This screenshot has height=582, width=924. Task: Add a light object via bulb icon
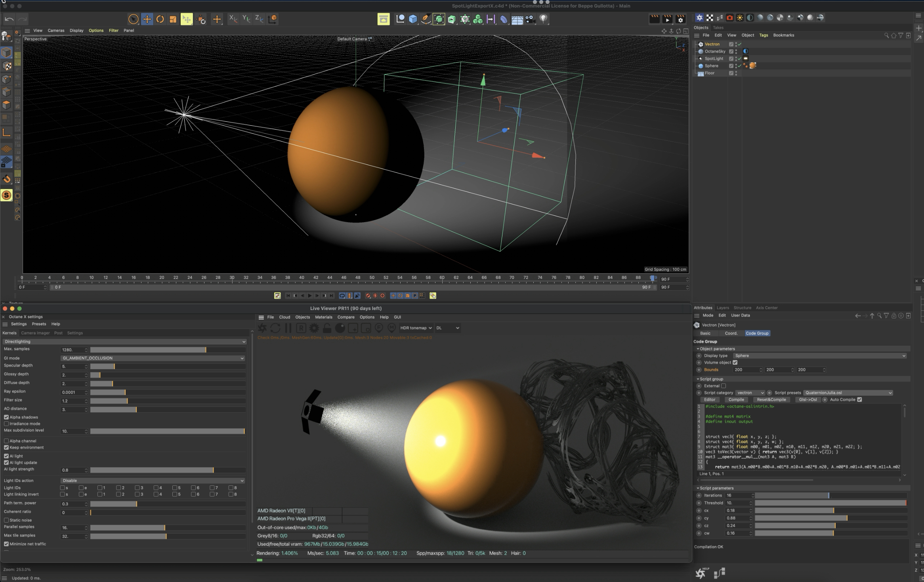[543, 19]
